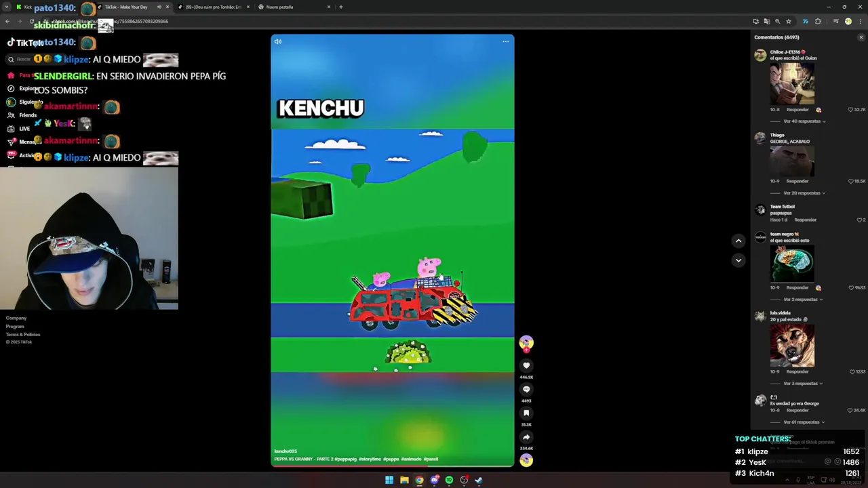
Task: Bookmark the video with the save icon
Action: click(526, 413)
